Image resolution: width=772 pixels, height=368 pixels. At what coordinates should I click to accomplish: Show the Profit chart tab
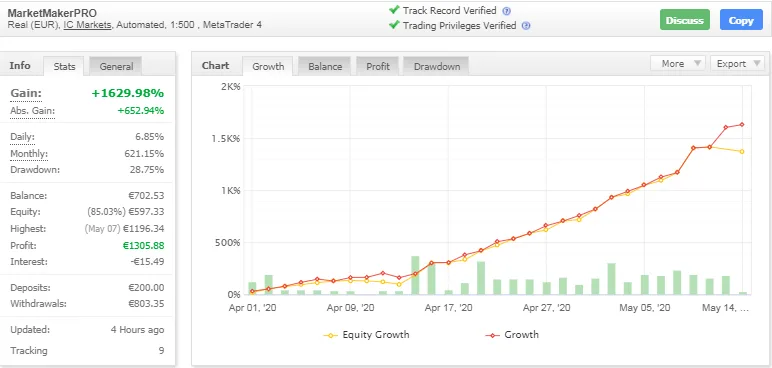[x=377, y=67]
